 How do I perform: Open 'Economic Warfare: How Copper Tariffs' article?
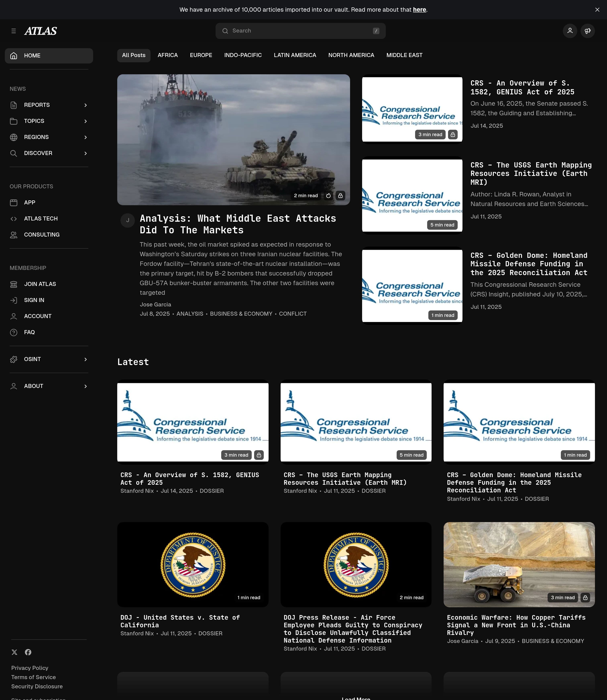pos(516,625)
